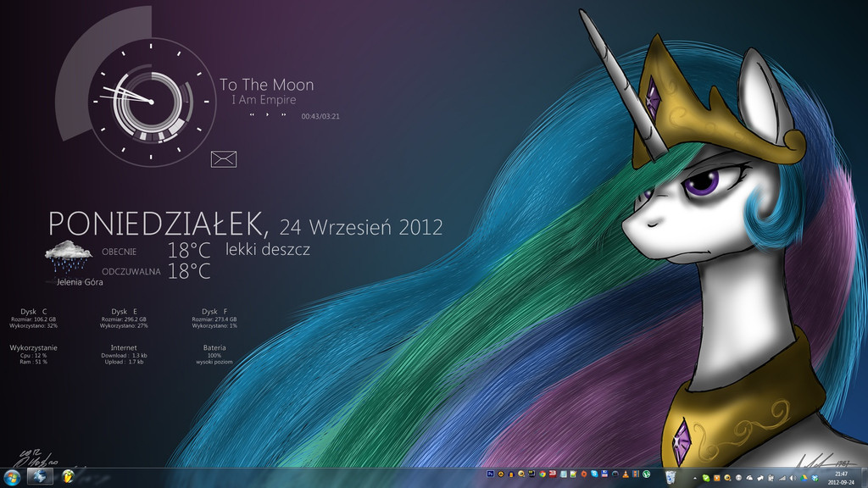The height and width of the screenshot is (488, 868).
Task: Click the date 24 Wrzesień 2012
Action: [361, 227]
